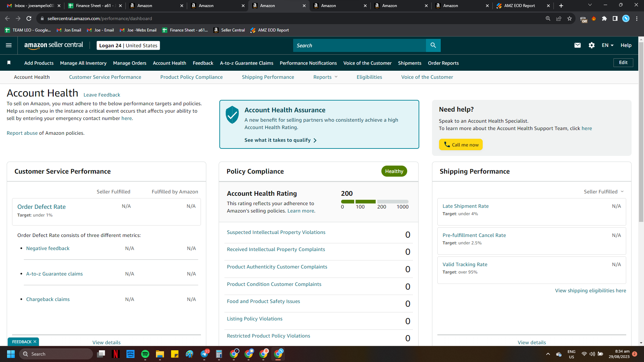Open View shipping eligibilities here link
Screen dimensions: 644x362
coord(590,291)
